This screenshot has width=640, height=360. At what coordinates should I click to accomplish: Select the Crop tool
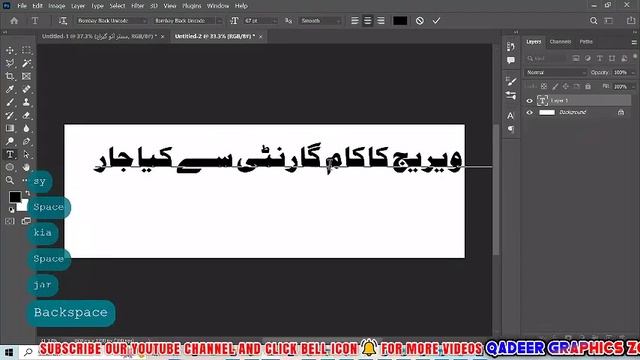[10, 76]
